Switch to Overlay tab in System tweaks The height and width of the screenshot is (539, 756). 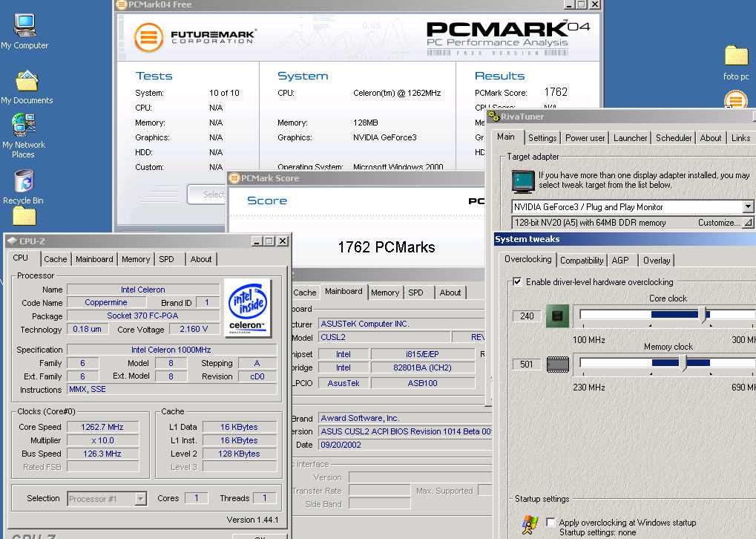pos(656,261)
